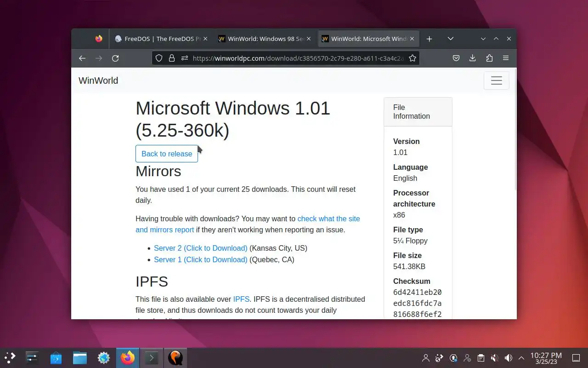Open the IPFS link
The image size is (588, 368).
(241, 299)
